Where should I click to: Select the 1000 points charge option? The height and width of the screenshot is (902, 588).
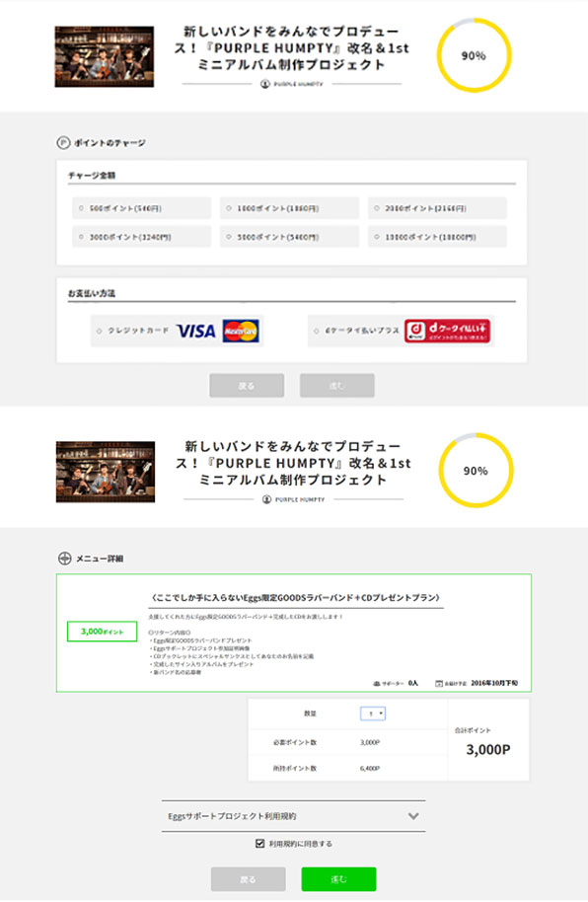(289, 208)
